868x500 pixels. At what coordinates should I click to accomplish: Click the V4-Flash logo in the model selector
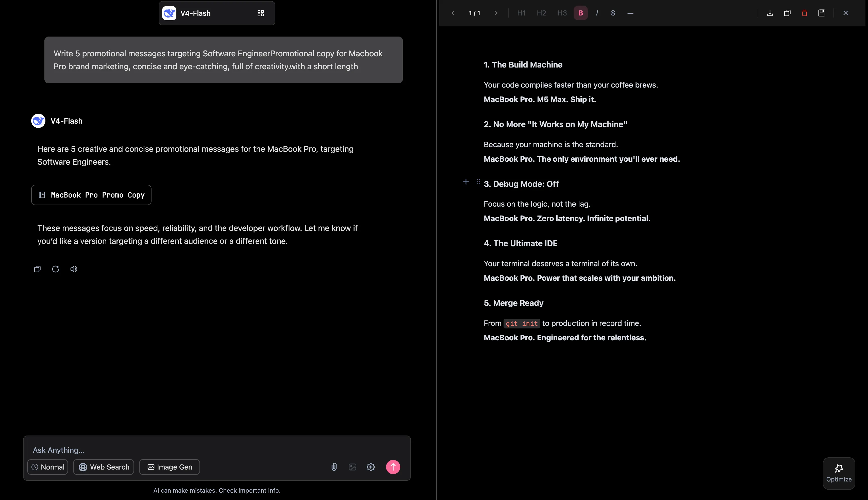[x=169, y=13]
